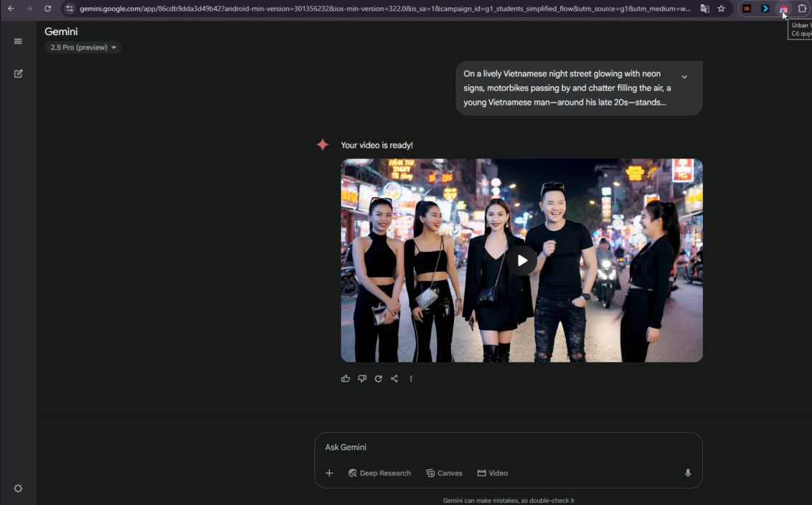
Task: Open the main menu hamburger icon
Action: coord(18,42)
